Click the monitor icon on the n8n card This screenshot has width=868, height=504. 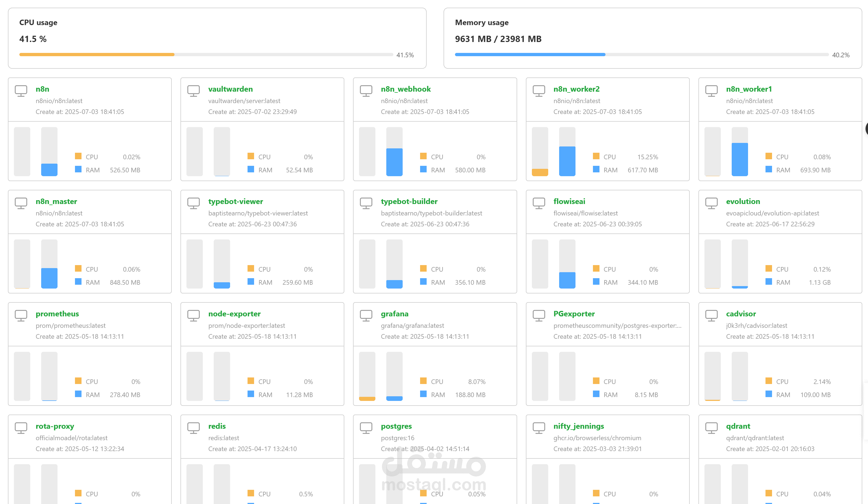21,91
